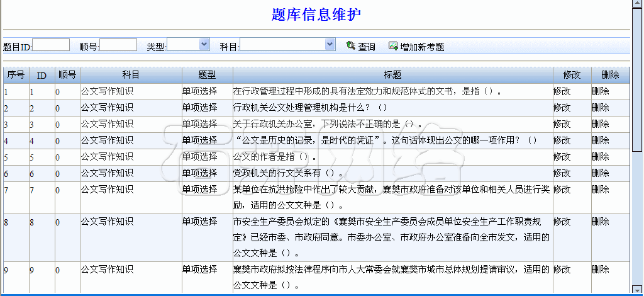Click 修改 for row 公文的作者是指

562,157
